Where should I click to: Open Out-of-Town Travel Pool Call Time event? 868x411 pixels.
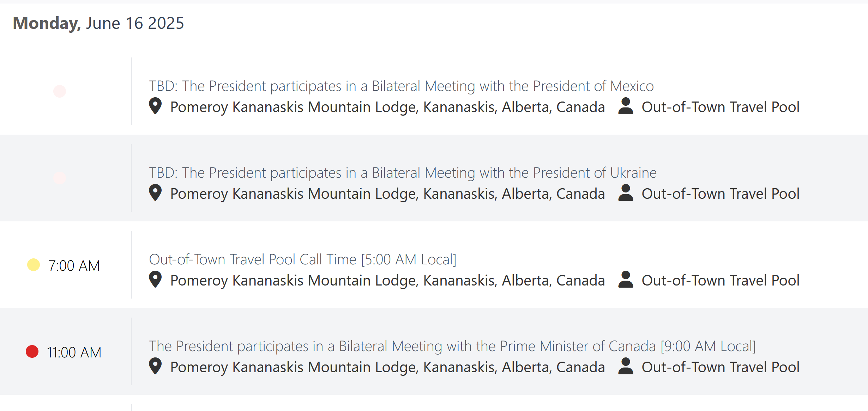(x=303, y=259)
